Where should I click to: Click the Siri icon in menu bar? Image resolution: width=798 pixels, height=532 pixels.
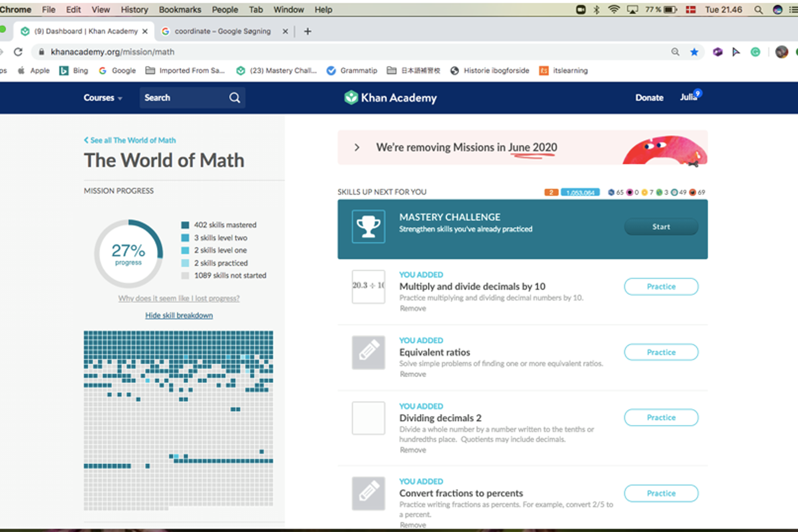tap(777, 10)
